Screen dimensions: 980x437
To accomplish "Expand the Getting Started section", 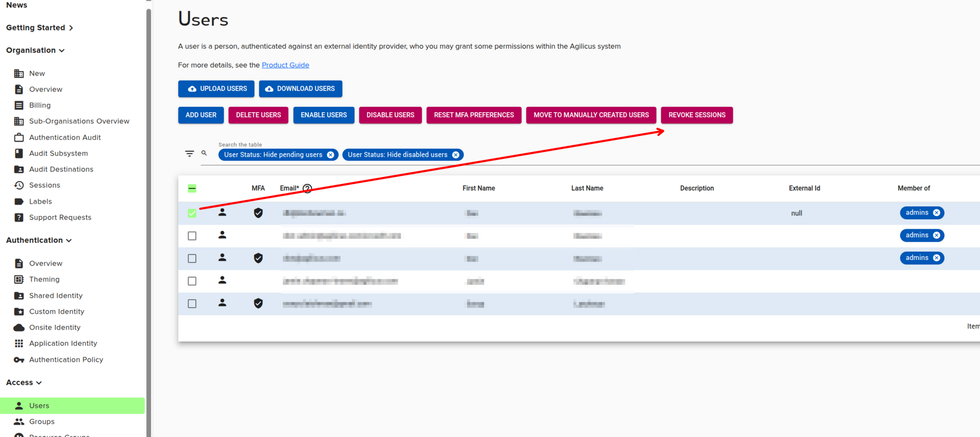I will click(40, 28).
